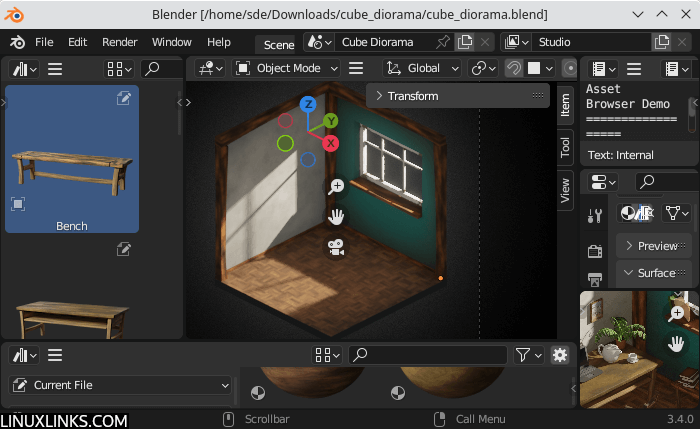Open the bottom asset browser hamburger menu
Screen dimensions: 700x429
(55, 355)
